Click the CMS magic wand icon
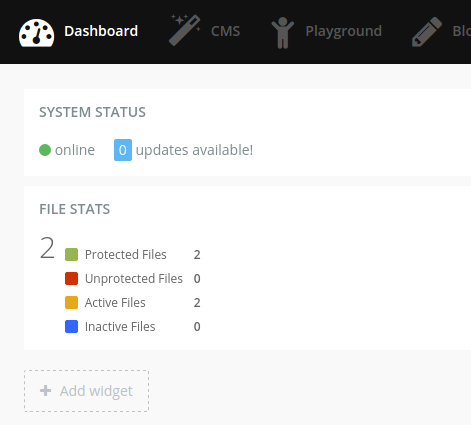This screenshot has width=471, height=425. click(185, 30)
